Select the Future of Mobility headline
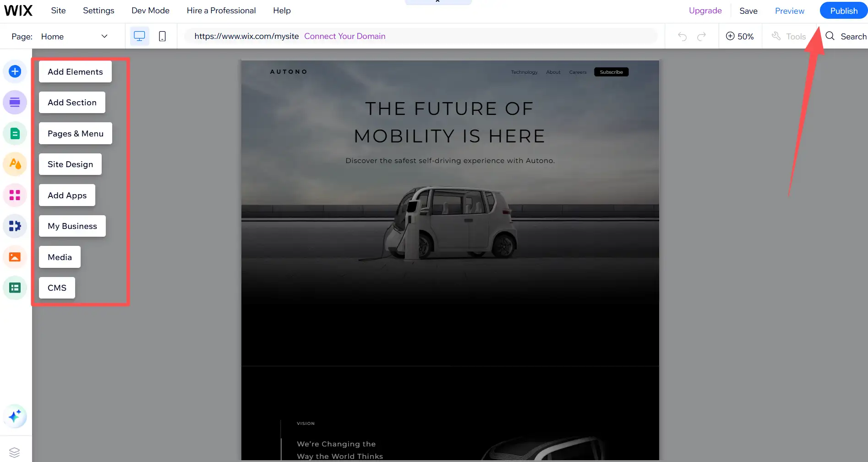Screen dimensions: 868x462 tap(450, 122)
